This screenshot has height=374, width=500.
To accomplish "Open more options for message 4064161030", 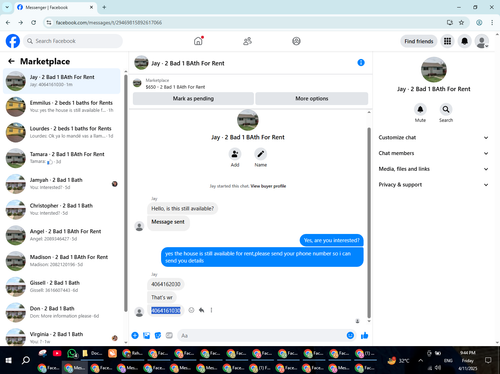I will 211,310.
